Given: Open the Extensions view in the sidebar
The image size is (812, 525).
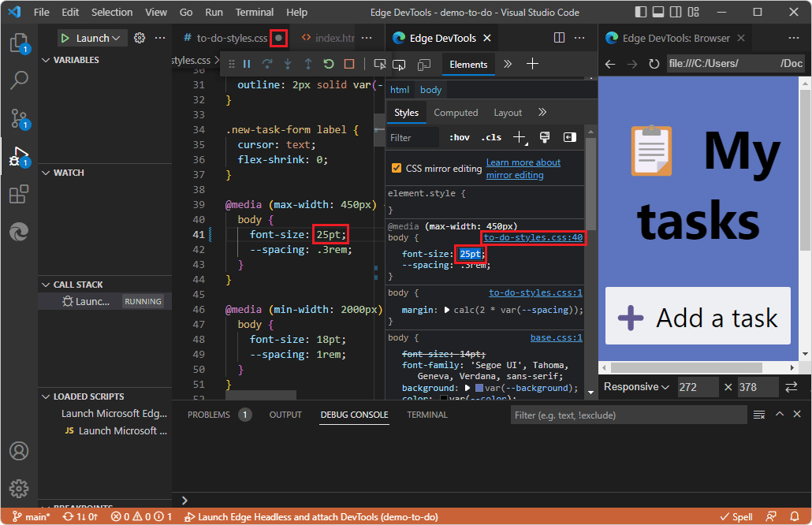Looking at the screenshot, I should 20,194.
